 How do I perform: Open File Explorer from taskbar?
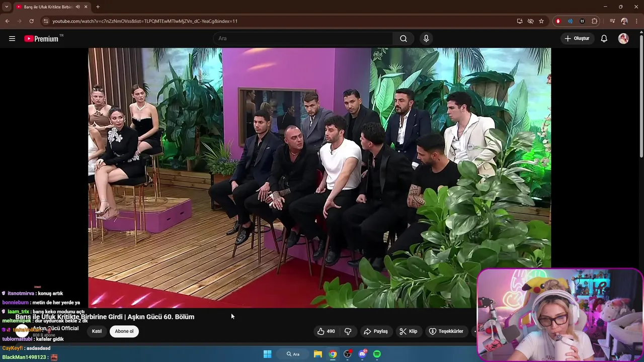[318, 354]
